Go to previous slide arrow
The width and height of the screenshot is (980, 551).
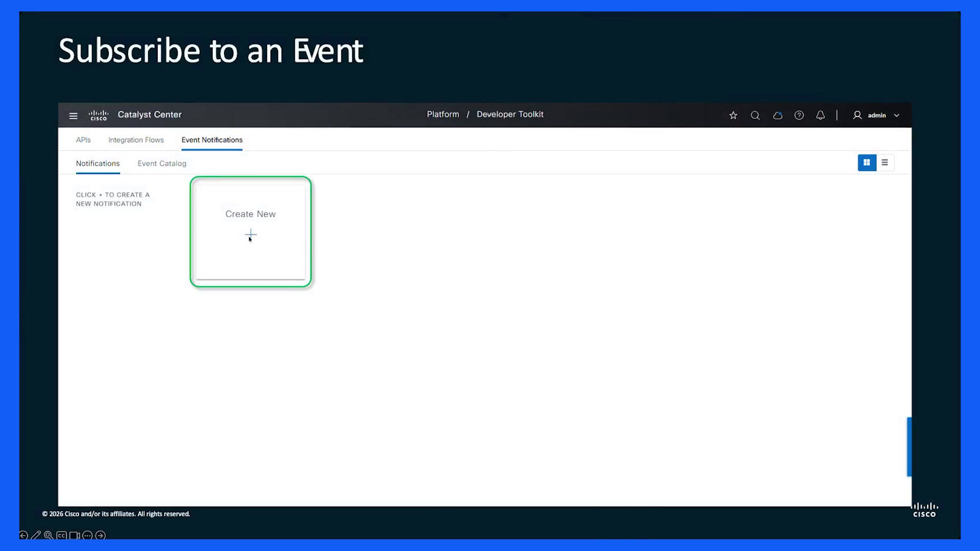point(23,535)
